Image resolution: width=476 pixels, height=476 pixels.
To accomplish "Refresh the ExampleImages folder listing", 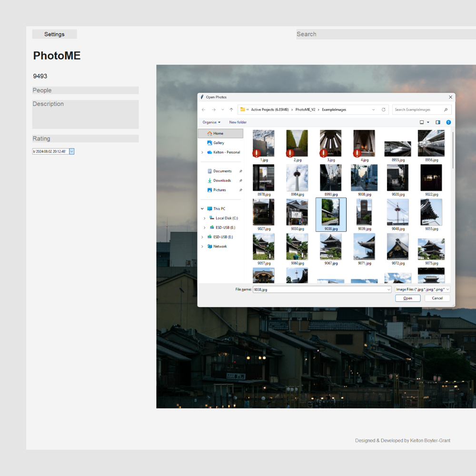I will 383,110.
